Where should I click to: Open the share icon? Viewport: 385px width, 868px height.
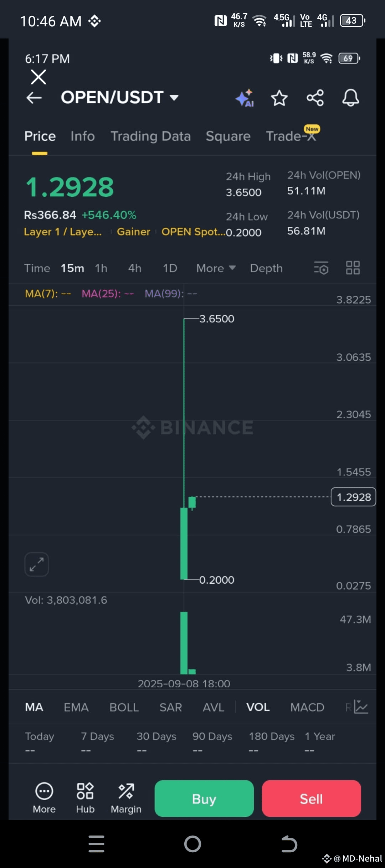315,98
